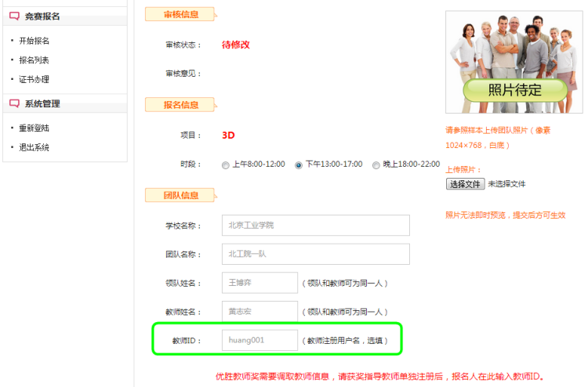Image resolution: width=588 pixels, height=387 pixels.
Task: Select the 上午8:00-12:00 time slot
Action: point(226,165)
